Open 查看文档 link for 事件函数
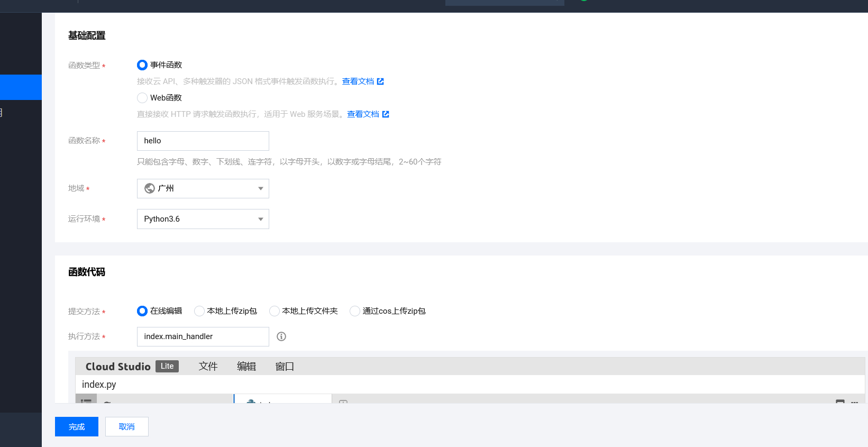 [x=358, y=81]
